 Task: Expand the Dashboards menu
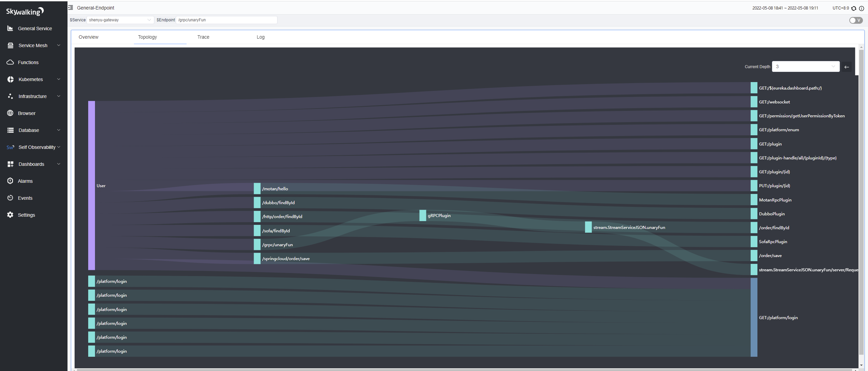[31, 164]
